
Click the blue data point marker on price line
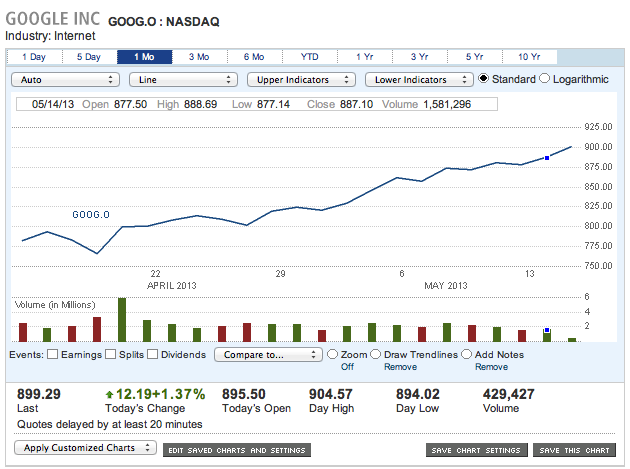pos(547,157)
